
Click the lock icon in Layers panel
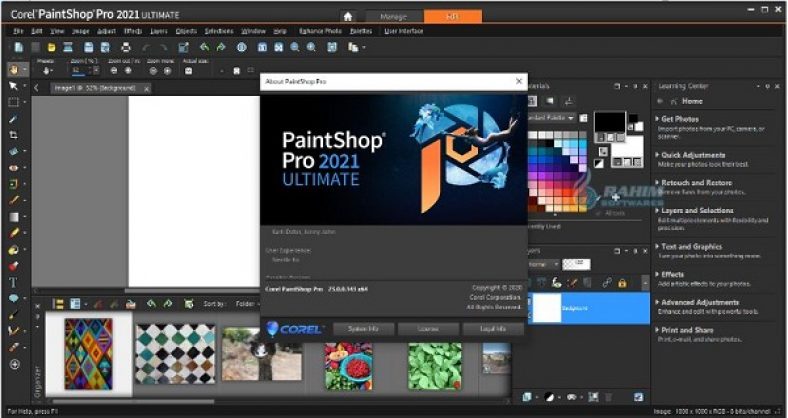622,283
